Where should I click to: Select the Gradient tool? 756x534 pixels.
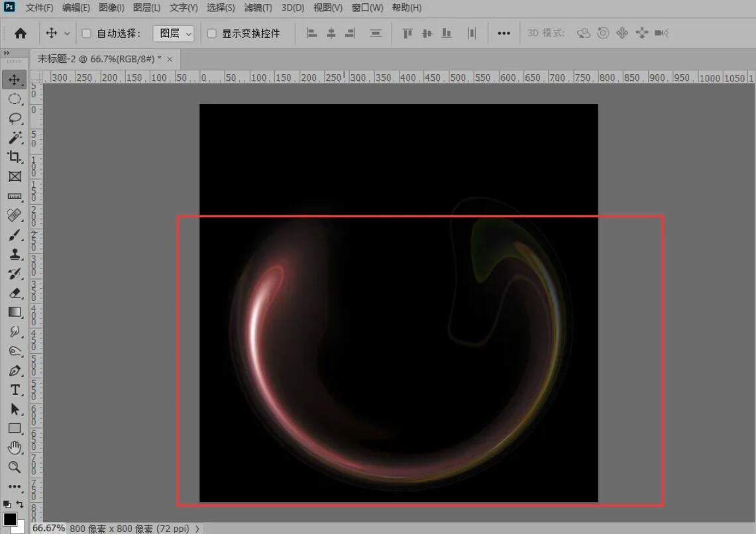point(15,312)
